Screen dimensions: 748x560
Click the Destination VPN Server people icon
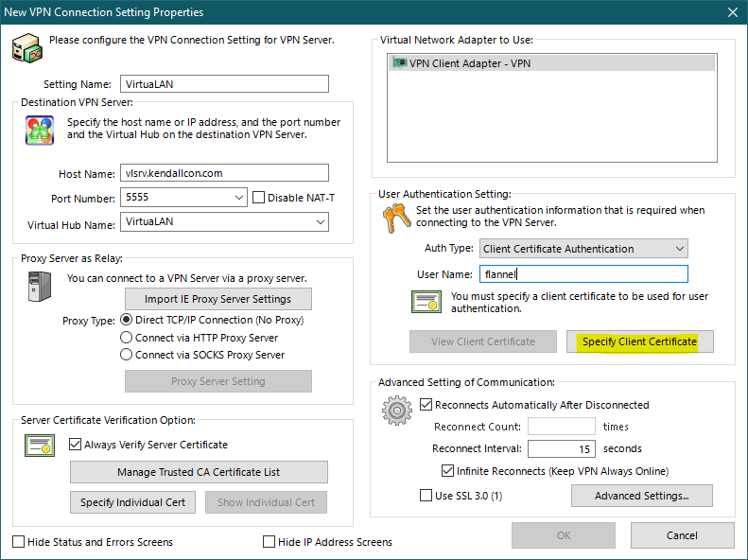[x=39, y=131]
